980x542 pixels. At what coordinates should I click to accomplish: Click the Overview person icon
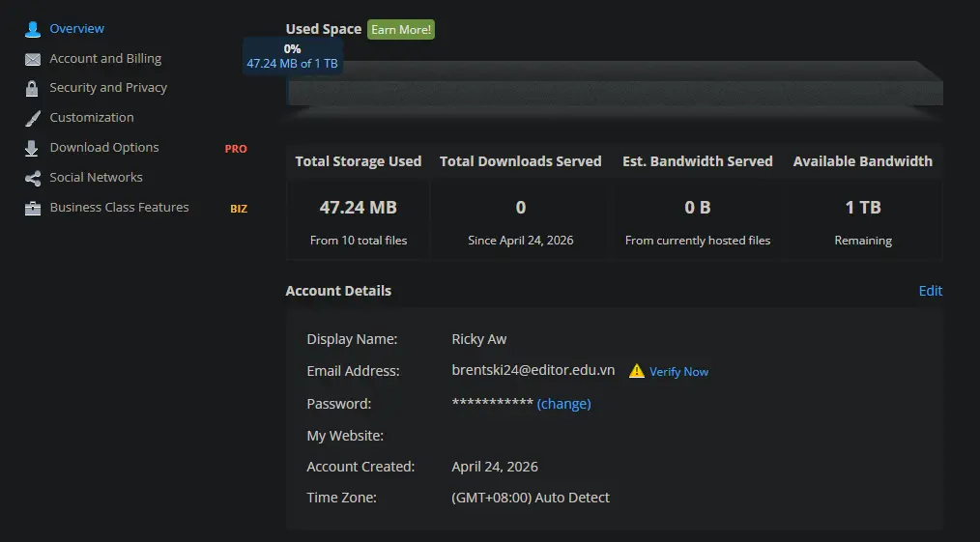point(33,29)
